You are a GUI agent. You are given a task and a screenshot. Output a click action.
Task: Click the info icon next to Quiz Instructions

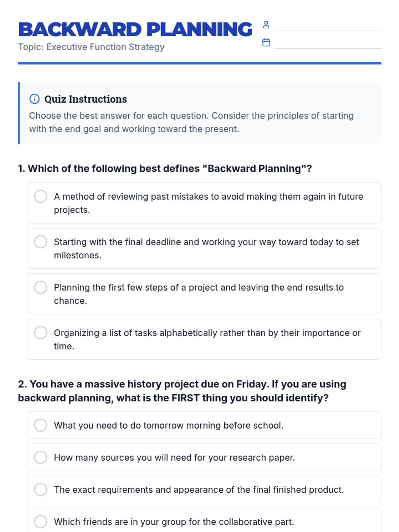(x=34, y=99)
